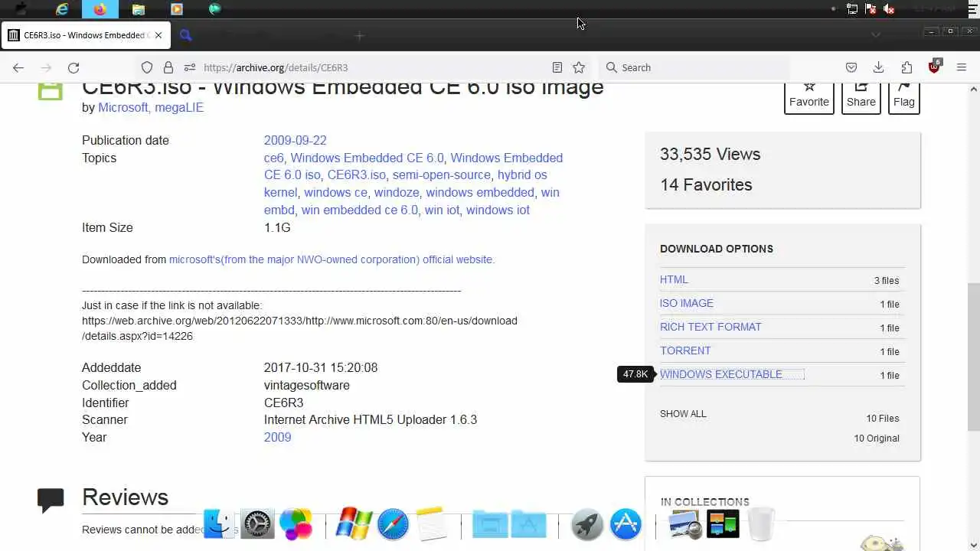Open System Preferences gear in dock

257,524
